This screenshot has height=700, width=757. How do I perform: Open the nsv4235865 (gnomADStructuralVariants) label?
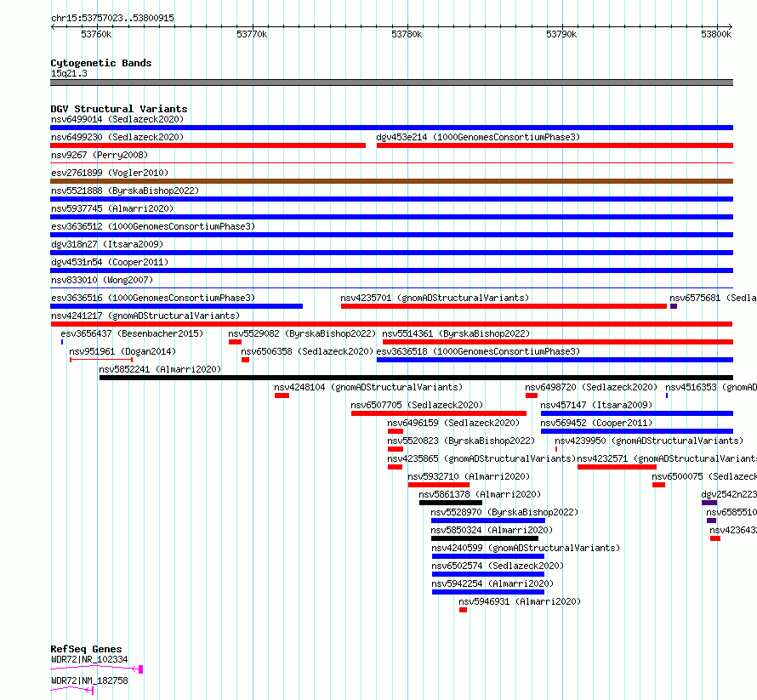coord(481,458)
